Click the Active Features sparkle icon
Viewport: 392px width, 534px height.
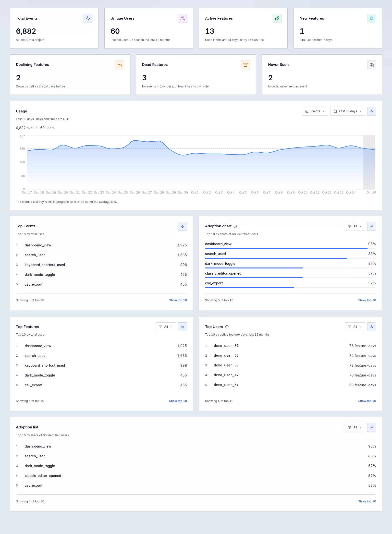tap(277, 18)
